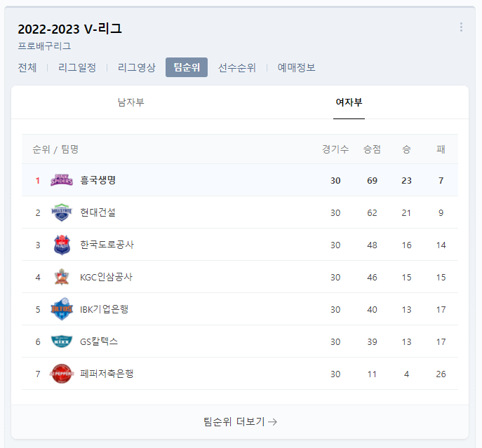Open the 선수순위 tab
Screen dimensions: 482x448
coord(237,67)
